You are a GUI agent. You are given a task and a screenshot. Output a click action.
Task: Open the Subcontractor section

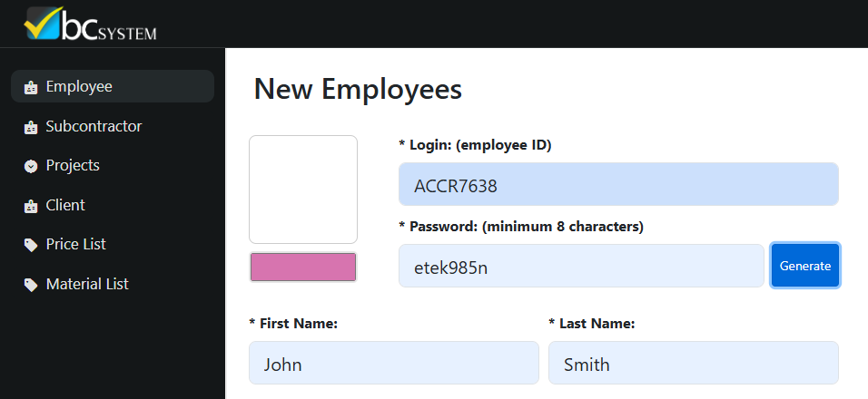click(113, 126)
